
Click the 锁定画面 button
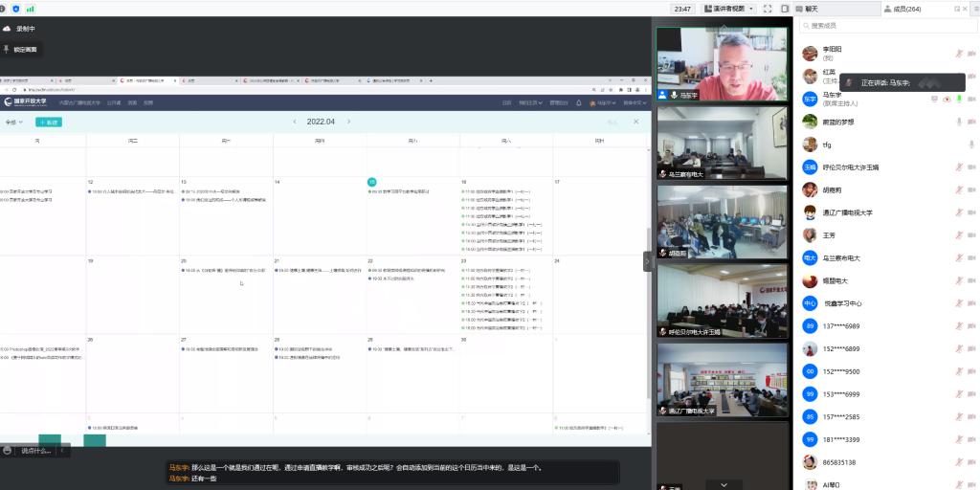click(x=22, y=50)
